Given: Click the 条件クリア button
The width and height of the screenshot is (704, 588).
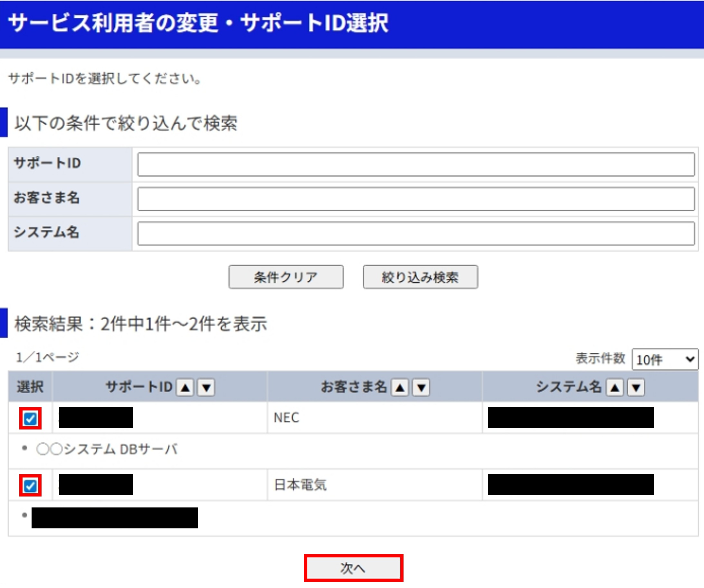Looking at the screenshot, I should click(286, 277).
